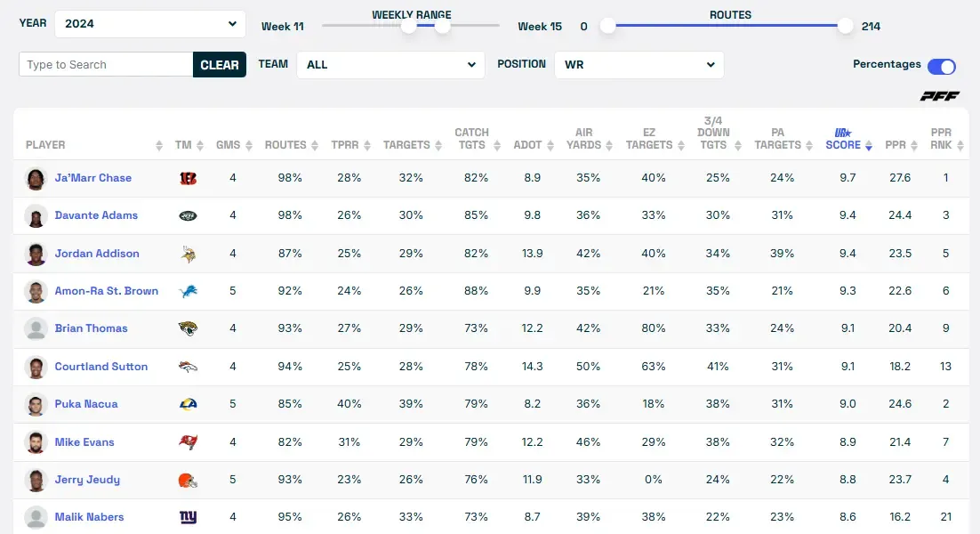Toggle the Percentages switch off
Viewport: 980px width, 534px height.
tap(941, 67)
